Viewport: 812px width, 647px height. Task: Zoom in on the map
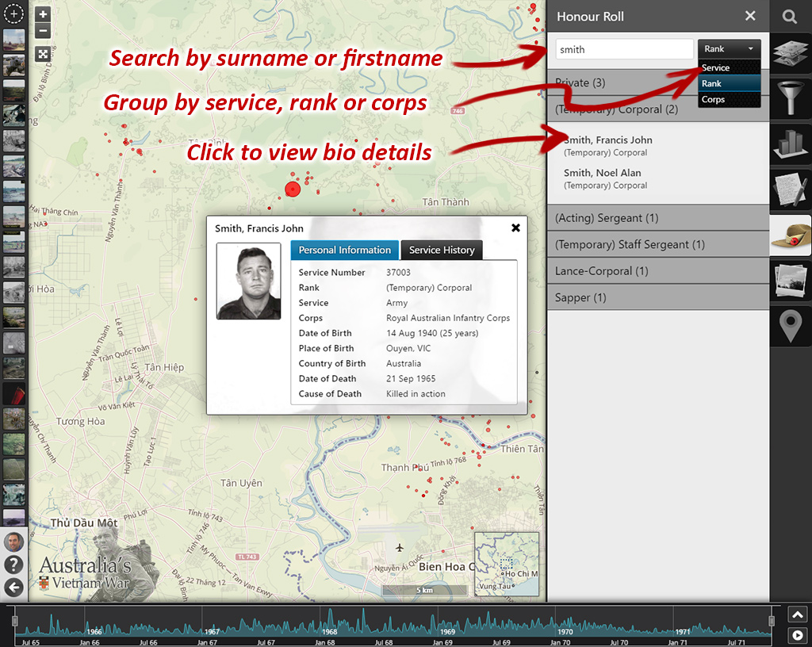pos(43,14)
